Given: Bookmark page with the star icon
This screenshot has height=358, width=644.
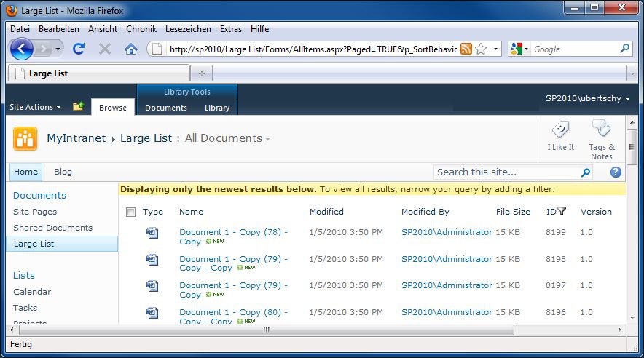Looking at the screenshot, I should [x=482, y=49].
